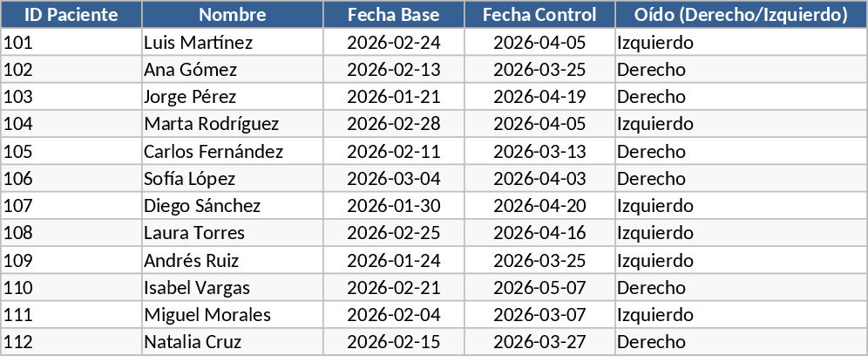The height and width of the screenshot is (356, 868).
Task: Click the Ana Gómez name cell
Action: pos(190,70)
